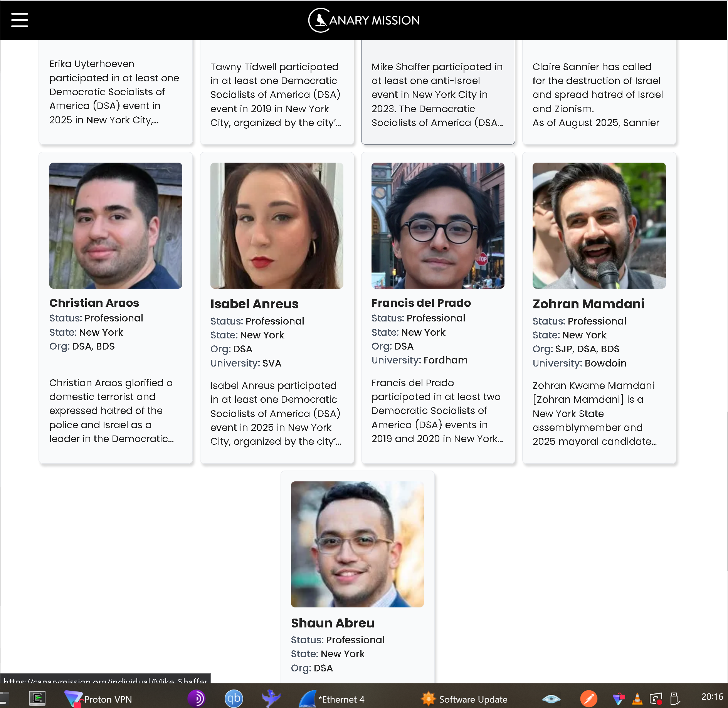728x708 pixels.
Task: Click the Zohran Kwame Mamdani description paragraph
Action: point(595,414)
